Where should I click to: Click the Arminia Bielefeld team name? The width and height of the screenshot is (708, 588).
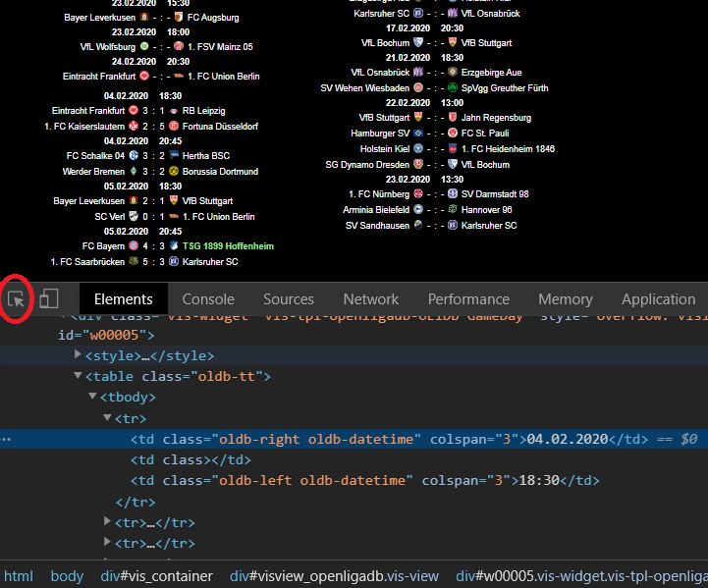[376, 210]
